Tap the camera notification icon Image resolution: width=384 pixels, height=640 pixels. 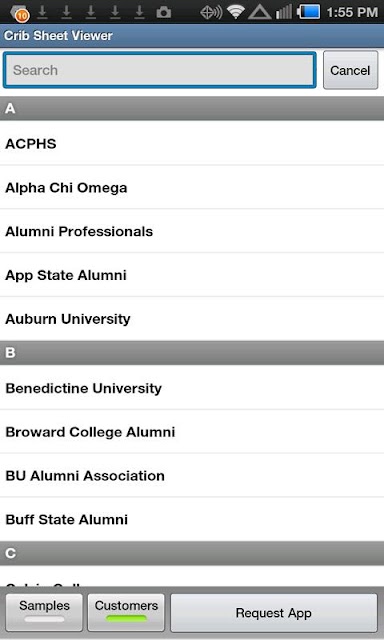pos(164,13)
